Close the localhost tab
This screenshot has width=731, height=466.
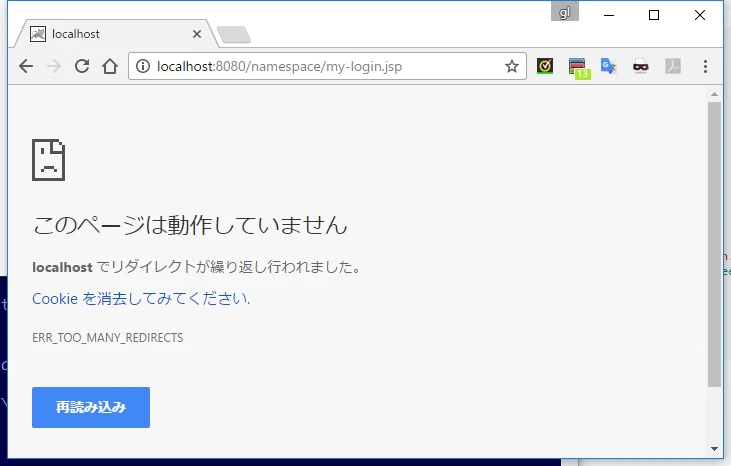coord(197,34)
